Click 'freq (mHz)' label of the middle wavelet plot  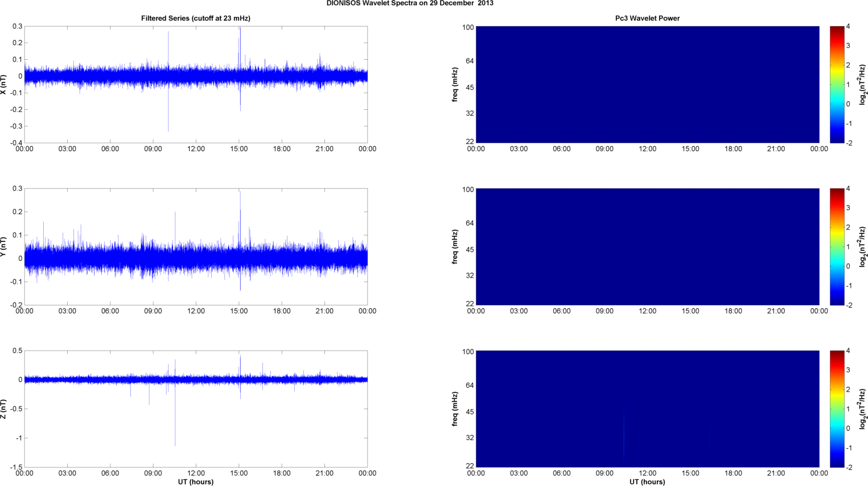pos(455,246)
